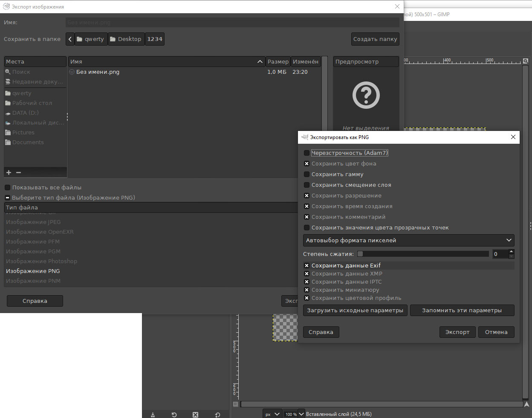The width and height of the screenshot is (532, 418).
Task: Click the Справка button in the Экспорт изображения dialog
Action: tap(35, 301)
